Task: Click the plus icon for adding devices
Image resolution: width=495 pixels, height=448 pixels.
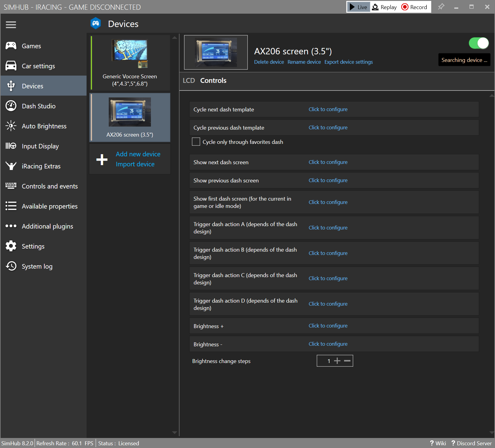Action: pos(102,159)
